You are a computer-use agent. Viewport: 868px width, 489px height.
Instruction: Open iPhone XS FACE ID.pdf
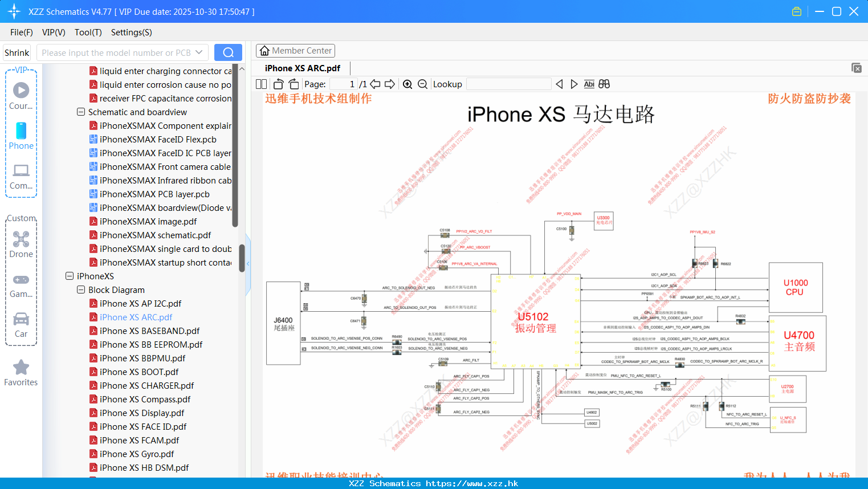click(x=143, y=426)
